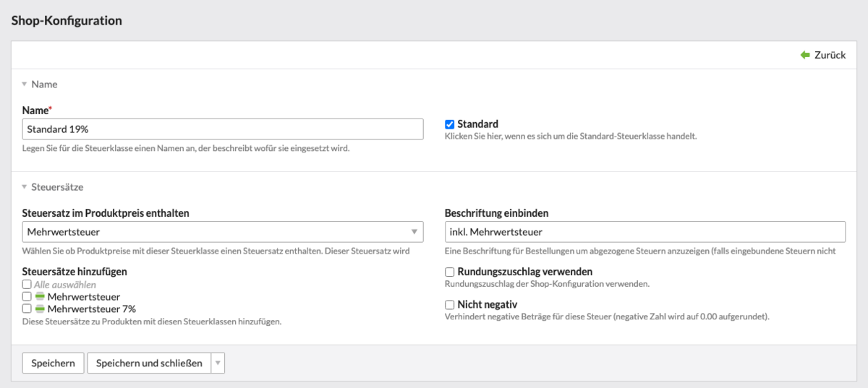This screenshot has height=388, width=868.
Task: Open the Speichern und schließen dropdown arrow
Action: click(x=218, y=363)
